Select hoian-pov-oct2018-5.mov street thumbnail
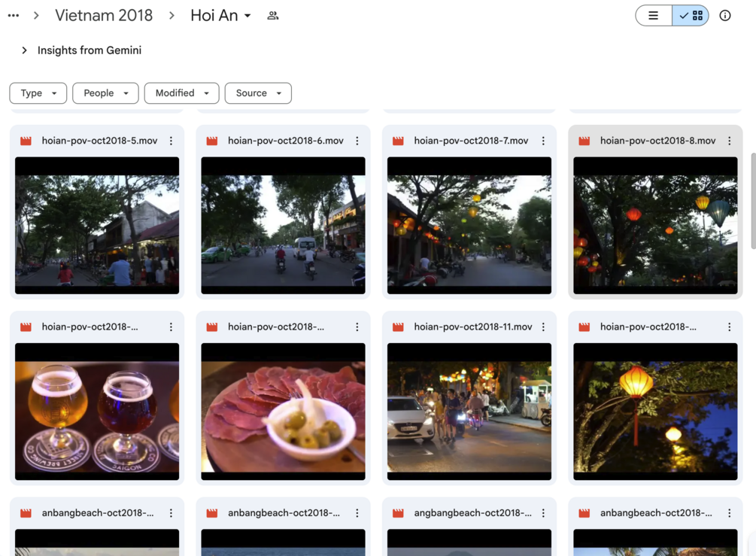The height and width of the screenshot is (556, 756). point(97,225)
